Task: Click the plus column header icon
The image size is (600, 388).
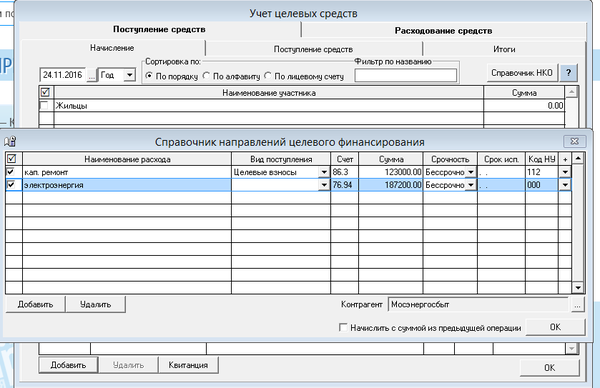Action: 565,160
